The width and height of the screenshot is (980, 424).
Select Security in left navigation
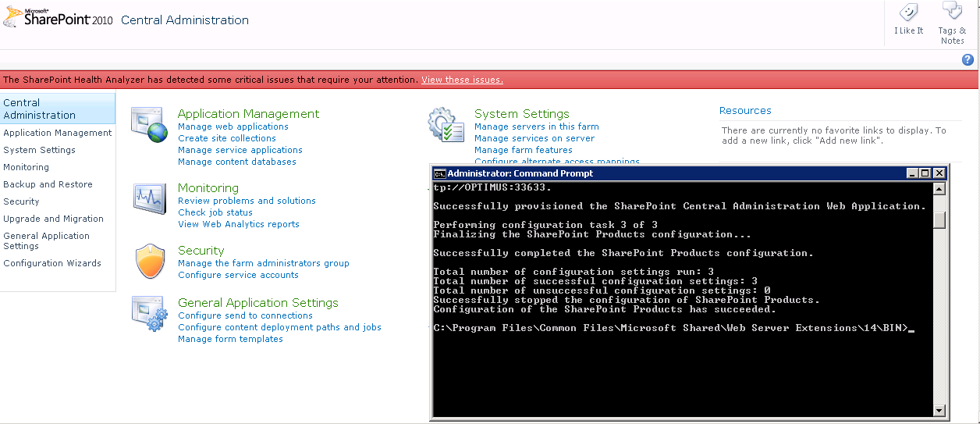tap(21, 201)
